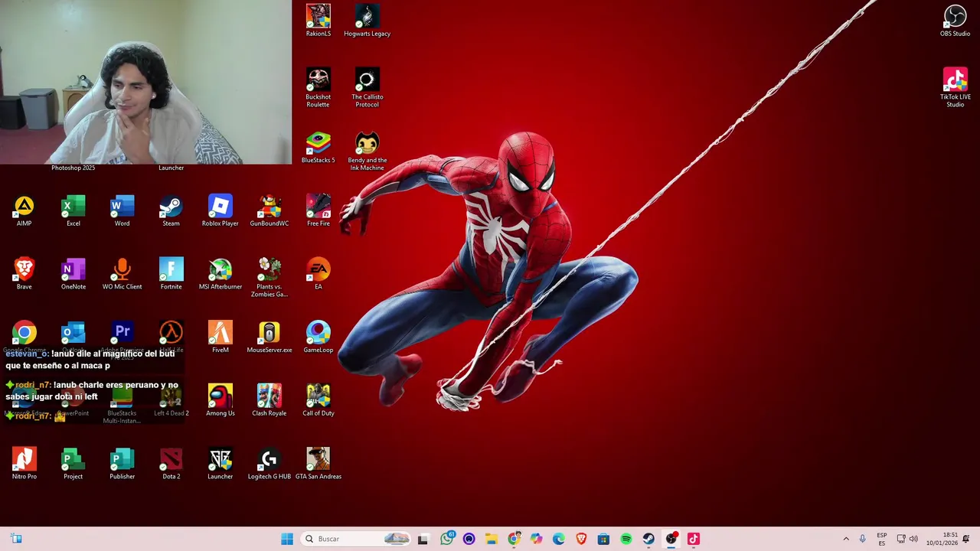Expand the hidden system tray icons chevron
The height and width of the screenshot is (551, 980).
[846, 539]
